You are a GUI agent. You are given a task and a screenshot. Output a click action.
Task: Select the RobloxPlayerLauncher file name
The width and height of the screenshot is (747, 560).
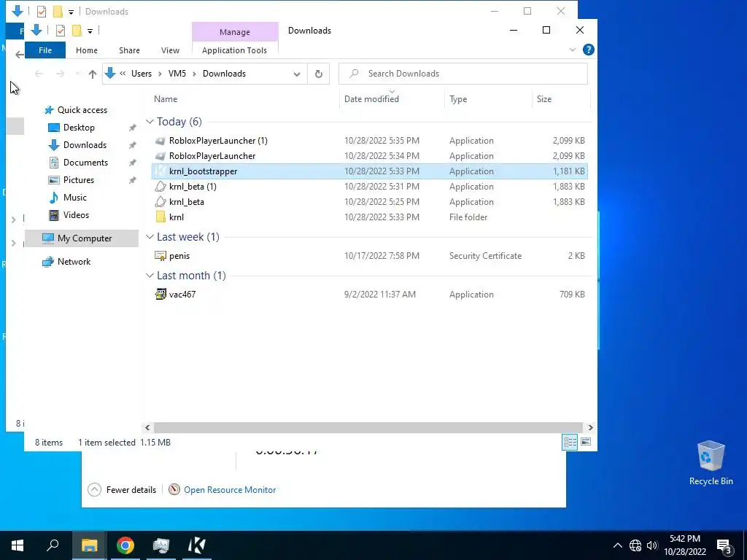pyautogui.click(x=212, y=156)
